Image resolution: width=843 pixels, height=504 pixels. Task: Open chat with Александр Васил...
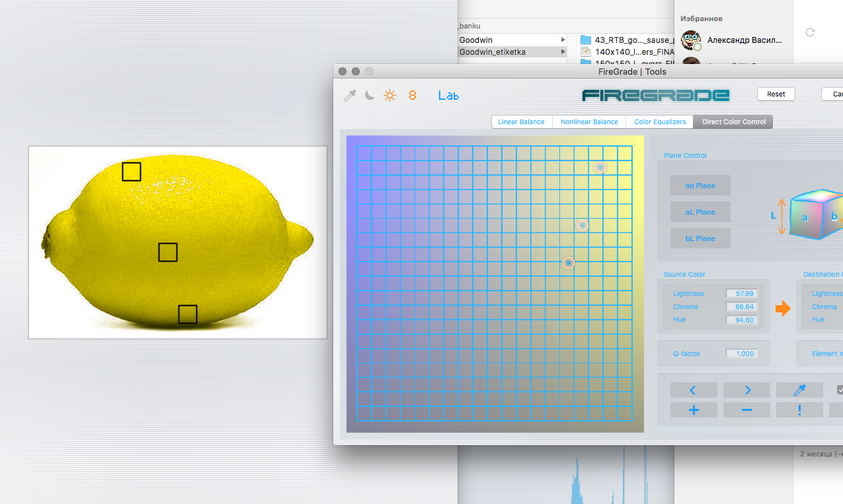[733, 40]
